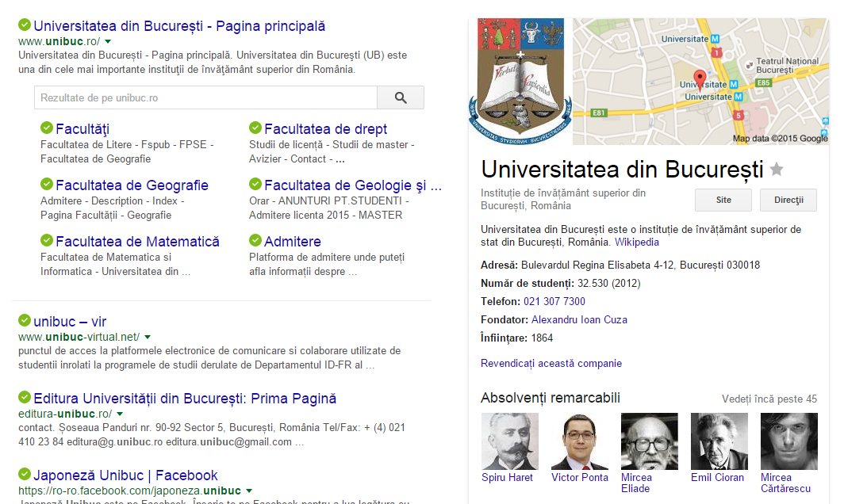Image resolution: width=844 pixels, height=504 pixels.
Task: Star Universitatea din București in knowledge panel
Action: [777, 170]
